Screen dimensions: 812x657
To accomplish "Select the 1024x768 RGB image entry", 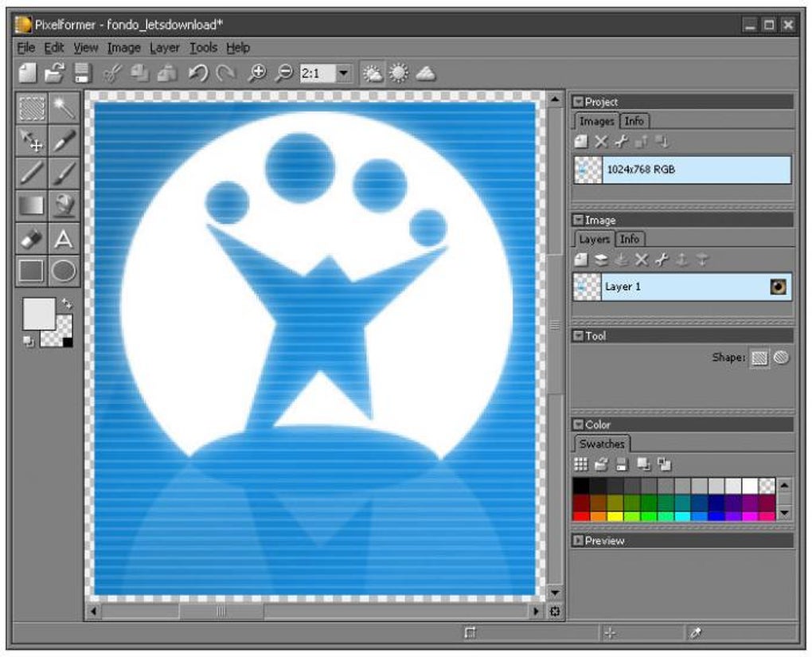I will point(682,170).
